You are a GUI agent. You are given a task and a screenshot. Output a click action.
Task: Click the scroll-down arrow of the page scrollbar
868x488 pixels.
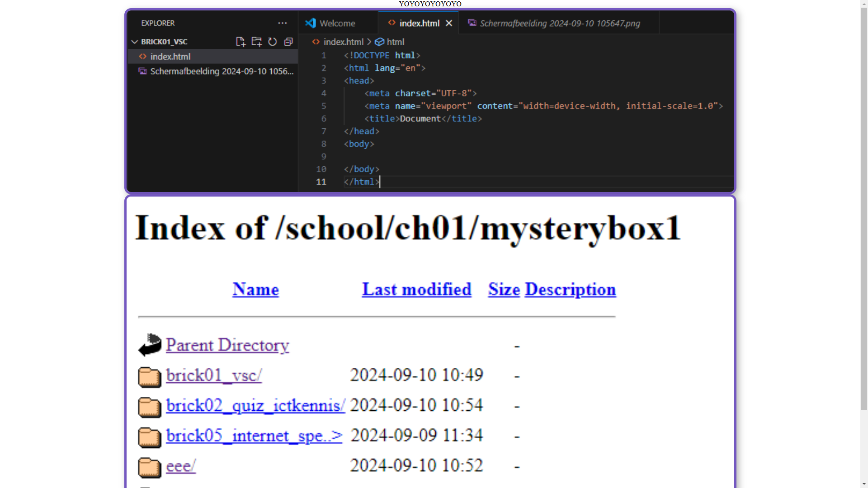[864, 484]
